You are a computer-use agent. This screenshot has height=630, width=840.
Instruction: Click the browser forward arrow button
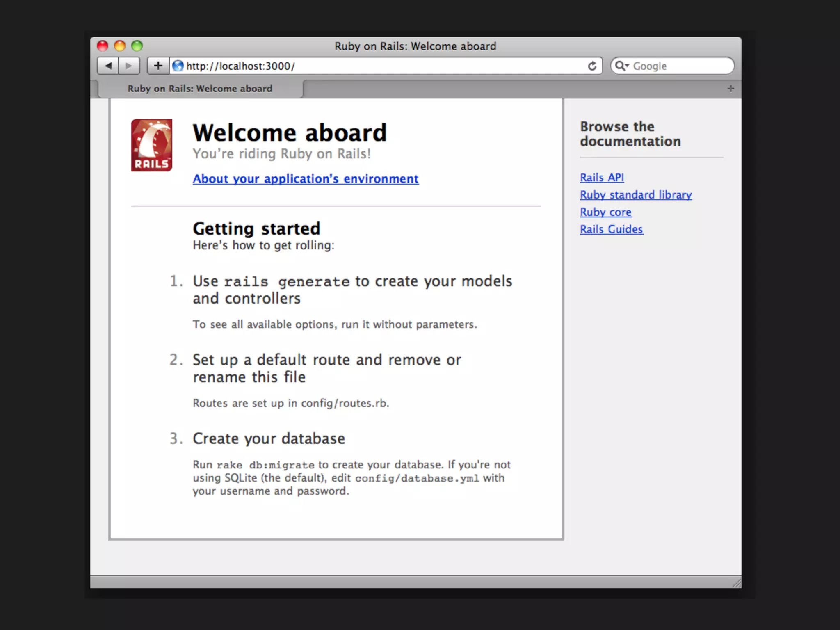pos(129,66)
